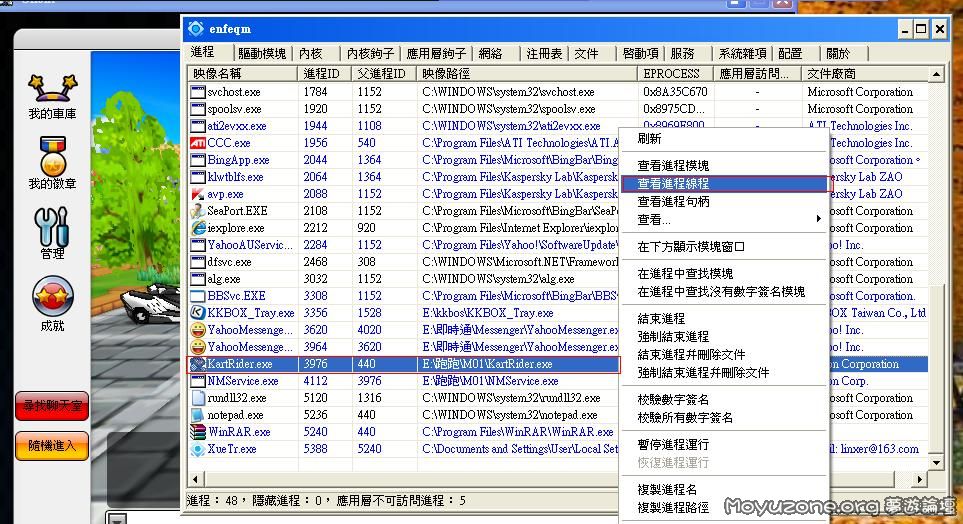
Task: Sort by the 映像名稱 column header
Action: click(x=243, y=74)
